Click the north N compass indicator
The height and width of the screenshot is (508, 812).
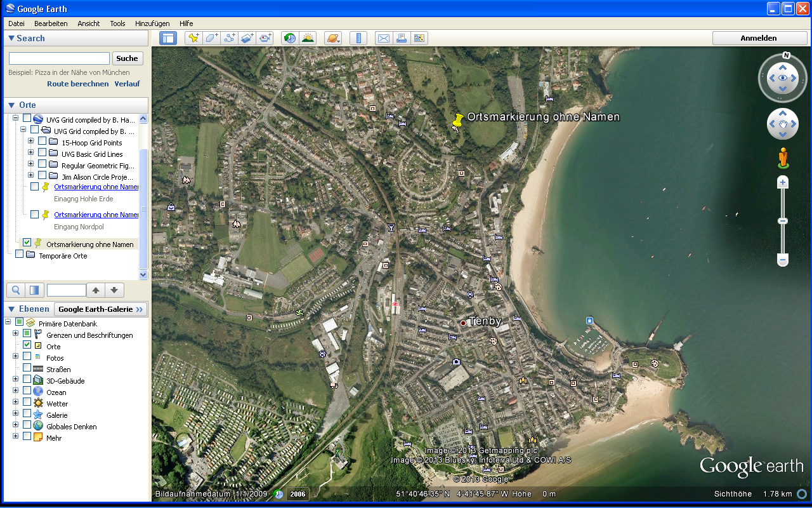click(x=787, y=55)
